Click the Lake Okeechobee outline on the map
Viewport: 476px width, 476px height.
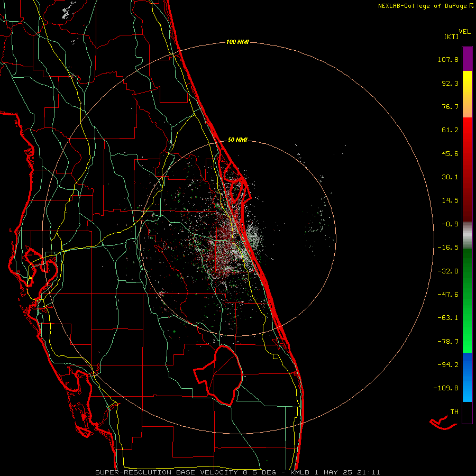pyautogui.click(x=218, y=375)
